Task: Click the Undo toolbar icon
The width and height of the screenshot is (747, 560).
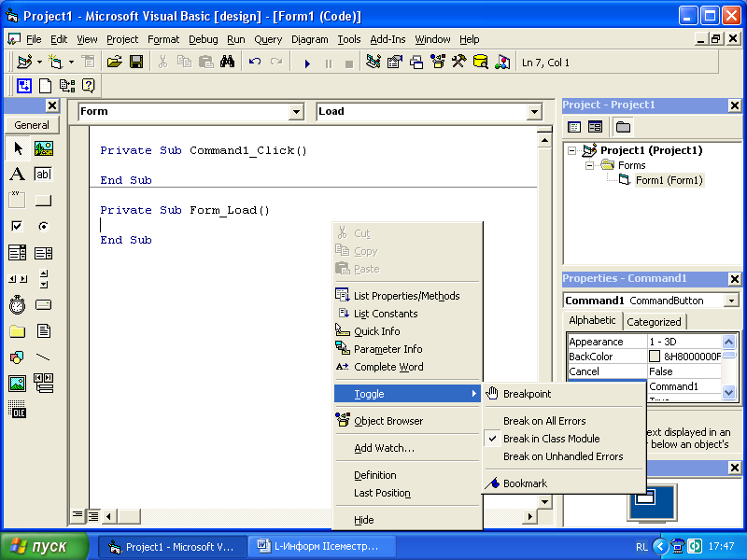Action: (255, 62)
